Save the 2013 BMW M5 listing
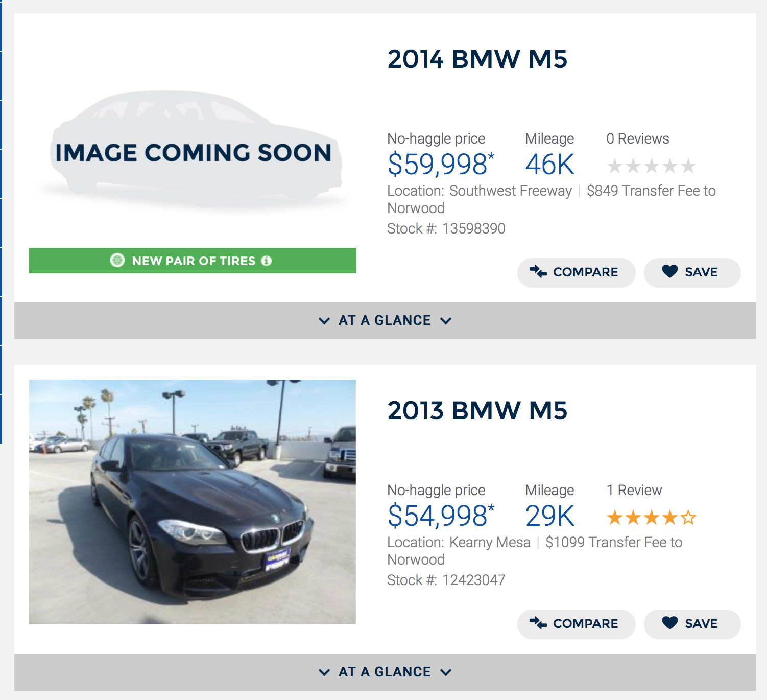 [692, 624]
